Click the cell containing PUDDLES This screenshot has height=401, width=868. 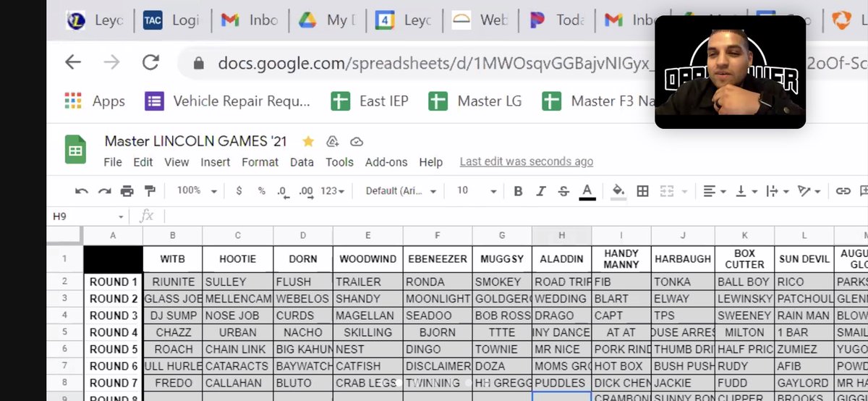pyautogui.click(x=562, y=382)
